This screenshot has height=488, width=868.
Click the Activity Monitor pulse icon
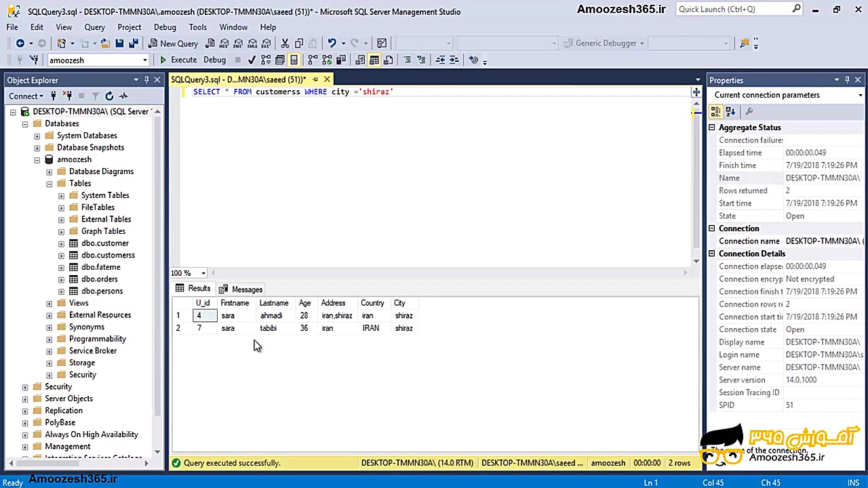tap(123, 96)
